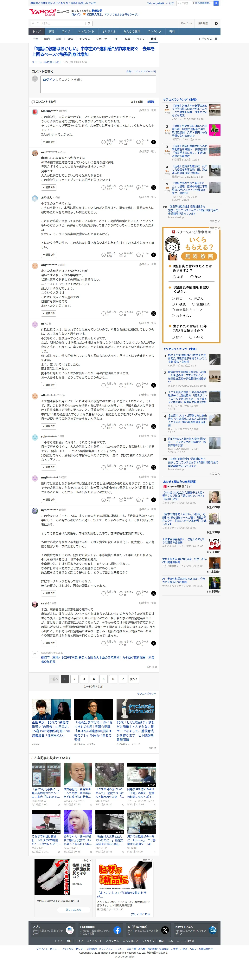Expand 返信0件 under obj's comment
Image resolution: width=249 pixels, height=980 pixels.
click(x=49, y=313)
